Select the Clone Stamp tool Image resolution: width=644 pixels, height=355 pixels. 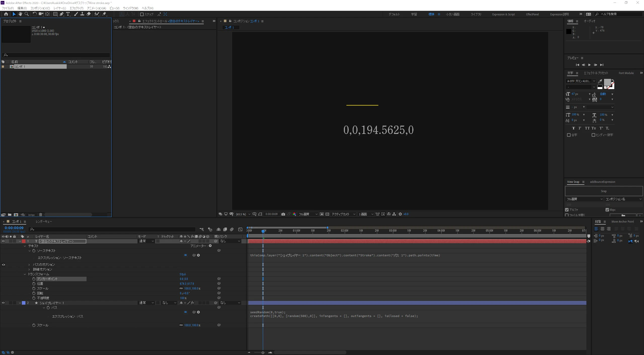click(82, 14)
